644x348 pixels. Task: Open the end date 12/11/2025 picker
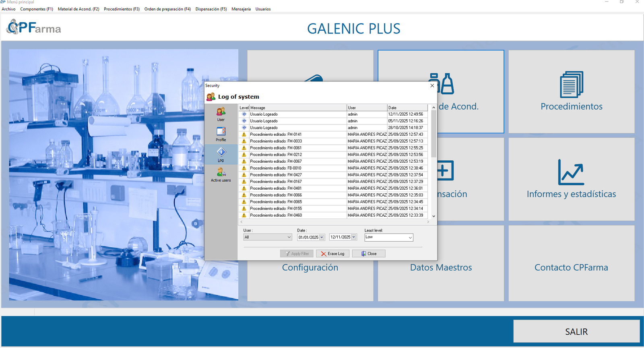354,237
